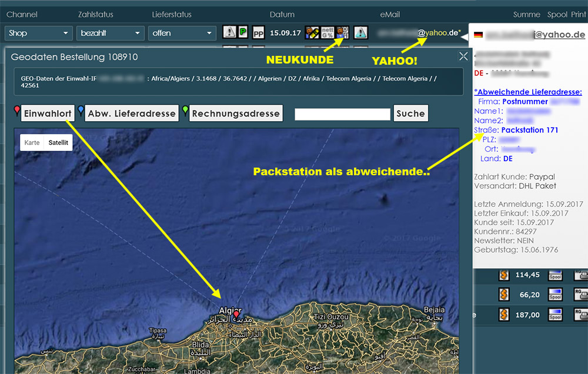Click the Channel column header
Image resolution: width=588 pixels, height=374 pixels.
point(22,15)
